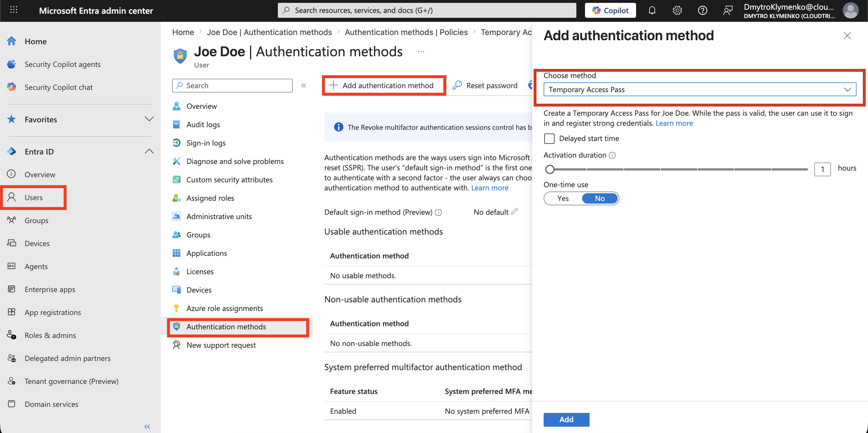Open Entra ID Overview in left sidebar
The height and width of the screenshot is (433, 868).
(x=40, y=174)
